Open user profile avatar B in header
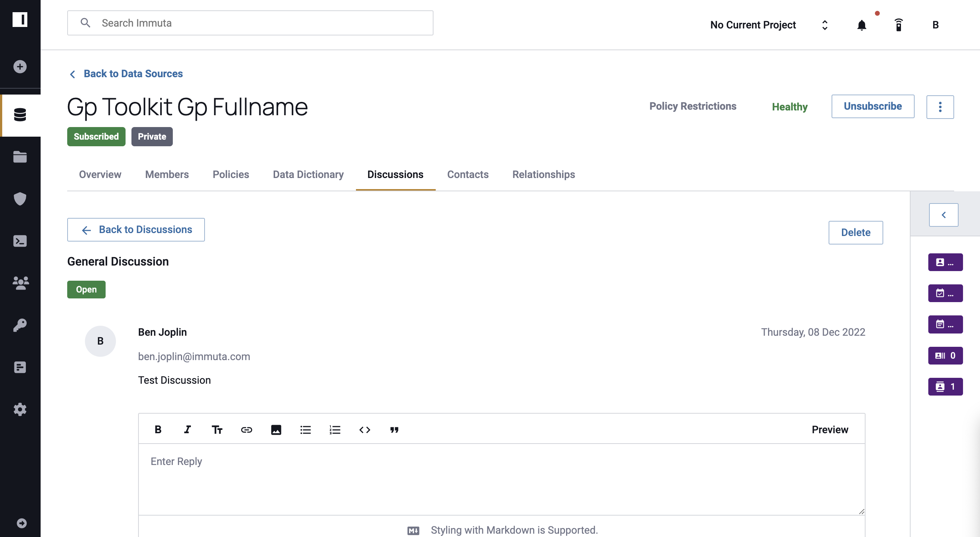Image resolution: width=980 pixels, height=537 pixels. [x=935, y=25]
